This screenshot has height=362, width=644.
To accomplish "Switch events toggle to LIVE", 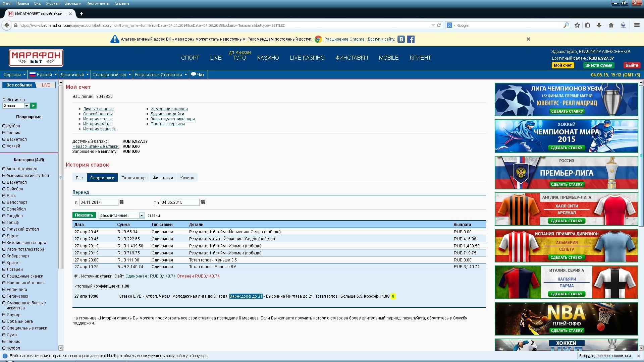I will tap(46, 85).
